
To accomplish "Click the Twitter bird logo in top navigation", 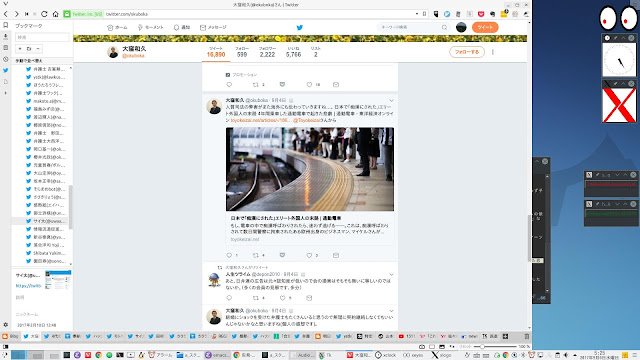I will (x=300, y=27).
